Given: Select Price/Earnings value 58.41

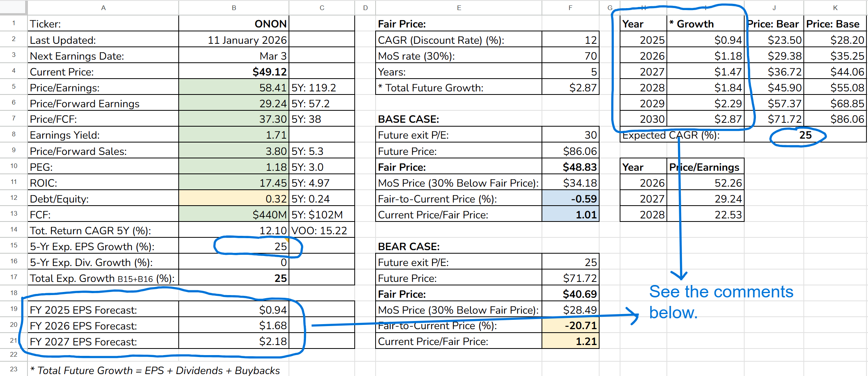Looking at the screenshot, I should click(234, 88).
